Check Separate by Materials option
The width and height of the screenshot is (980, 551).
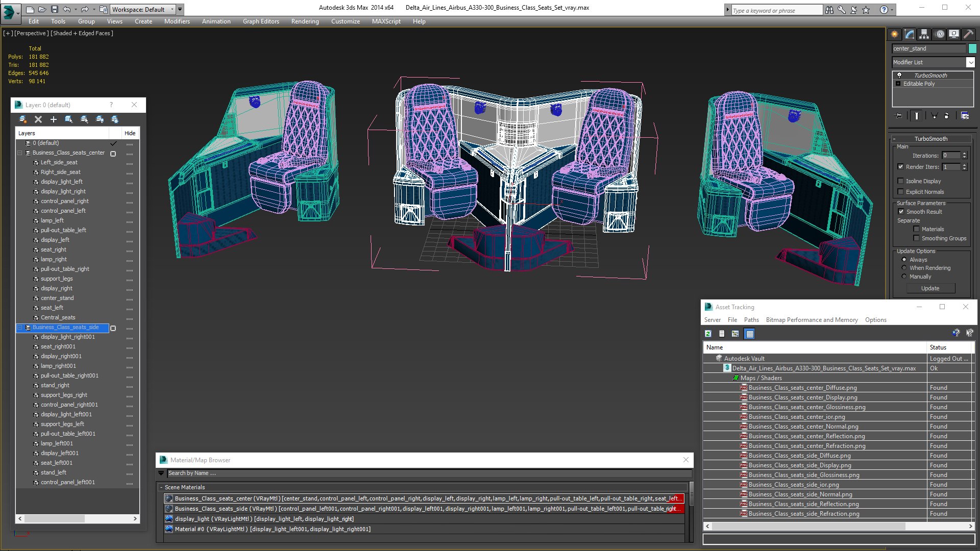(x=916, y=229)
